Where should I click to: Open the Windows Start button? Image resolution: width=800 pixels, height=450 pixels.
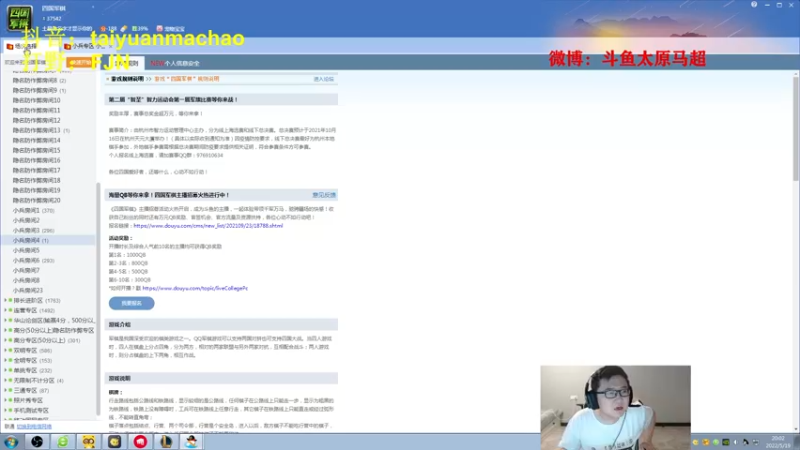(11, 442)
